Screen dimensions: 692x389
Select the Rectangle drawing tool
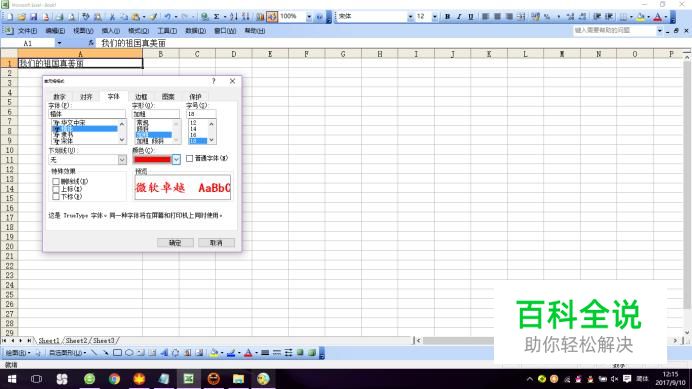117,353
